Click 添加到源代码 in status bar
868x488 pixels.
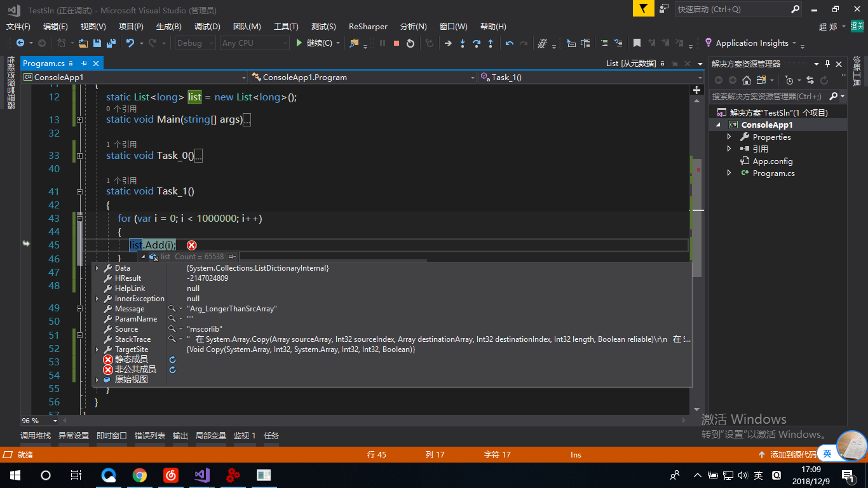(x=793, y=455)
